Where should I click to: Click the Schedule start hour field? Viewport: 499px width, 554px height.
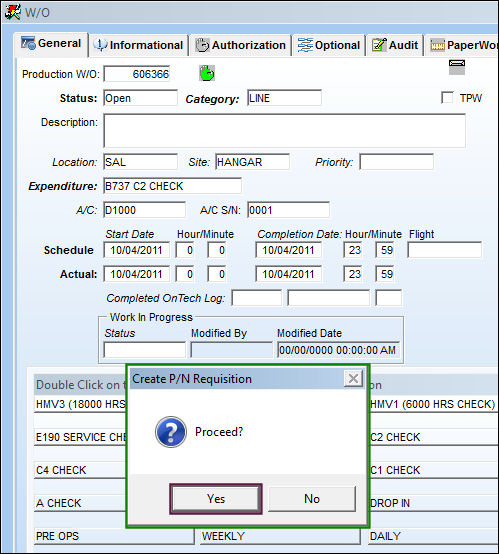[x=185, y=250]
